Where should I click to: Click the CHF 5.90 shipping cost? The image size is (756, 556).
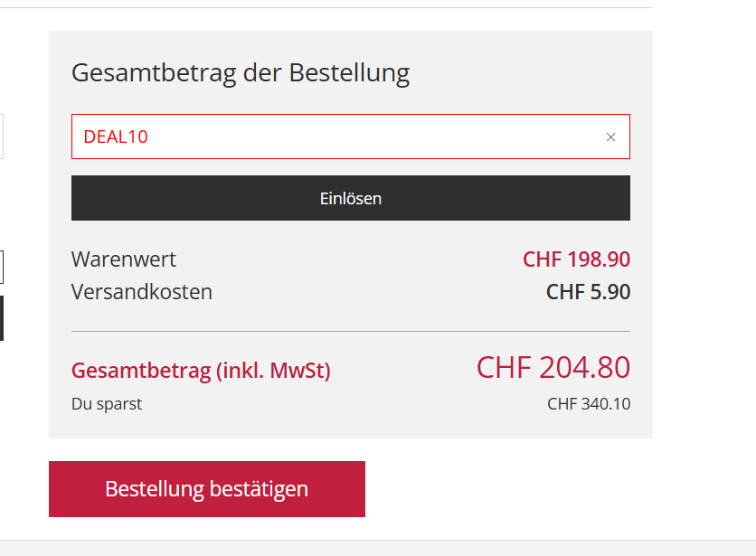click(x=588, y=292)
